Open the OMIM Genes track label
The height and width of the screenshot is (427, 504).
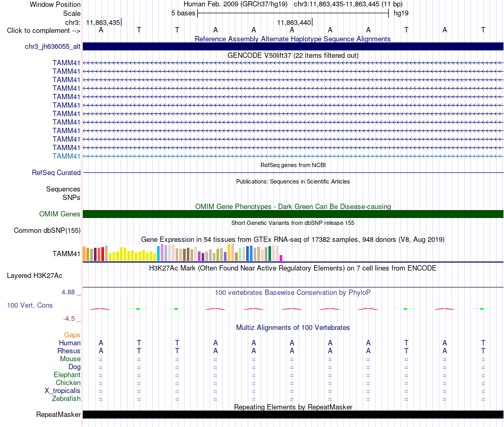click(x=59, y=214)
